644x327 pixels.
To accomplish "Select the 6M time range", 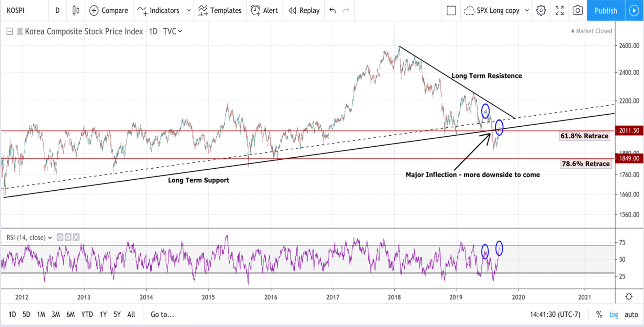I will click(x=70, y=314).
